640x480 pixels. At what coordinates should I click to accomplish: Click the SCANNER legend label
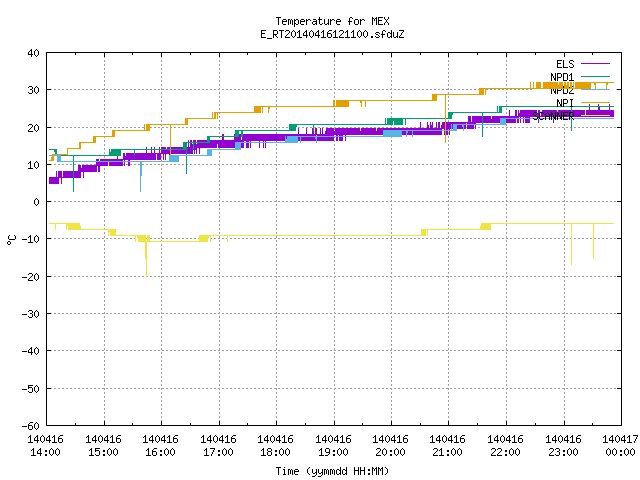click(x=553, y=116)
